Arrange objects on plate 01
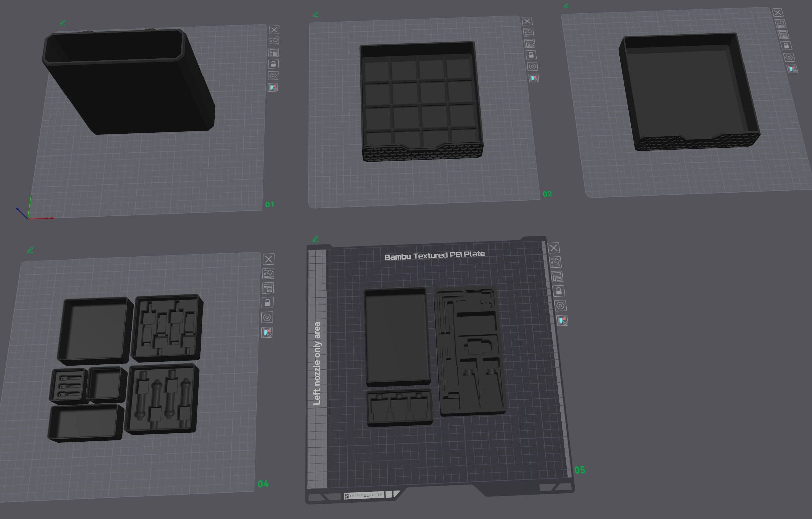This screenshot has width=812, height=519. (x=273, y=53)
